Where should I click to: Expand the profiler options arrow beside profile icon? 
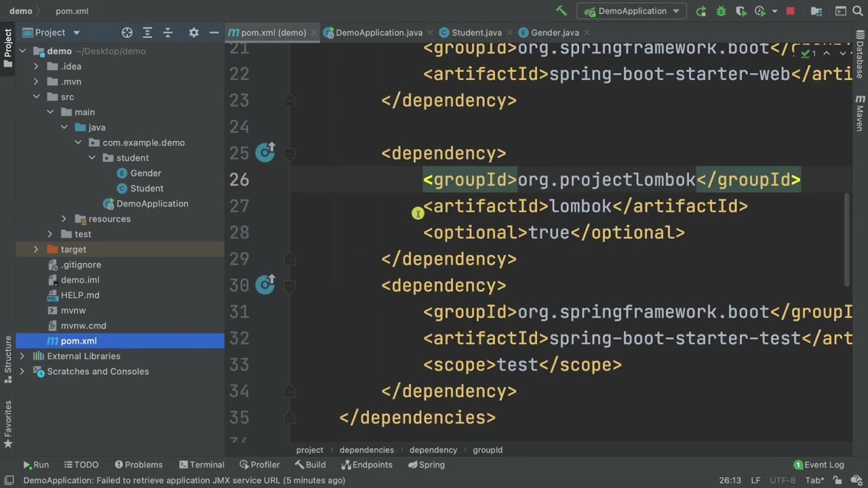[x=774, y=11]
